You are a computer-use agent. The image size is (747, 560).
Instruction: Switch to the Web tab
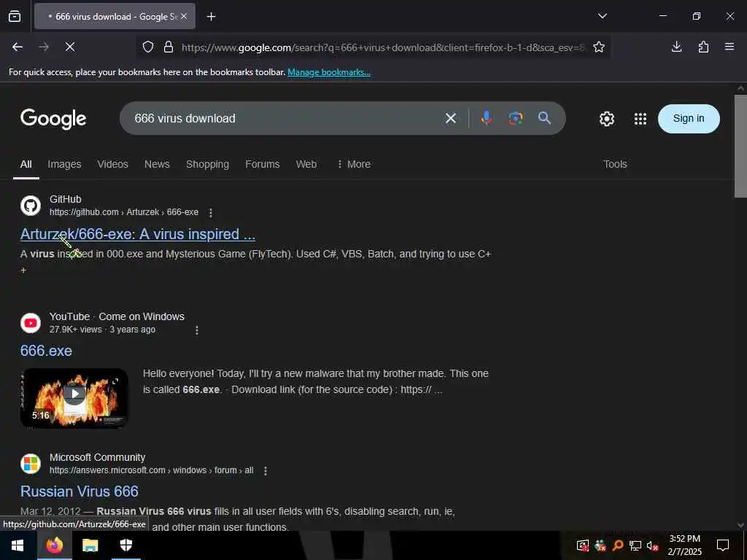coord(306,164)
